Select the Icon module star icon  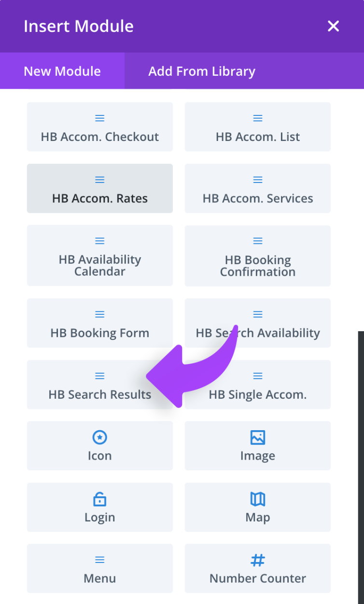coord(99,436)
